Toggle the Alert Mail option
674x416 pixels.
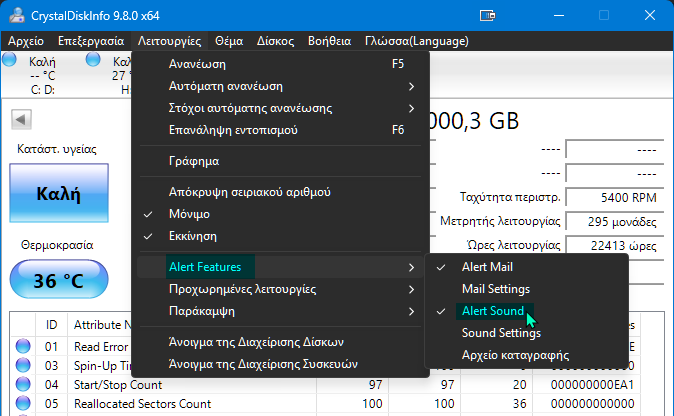point(488,267)
